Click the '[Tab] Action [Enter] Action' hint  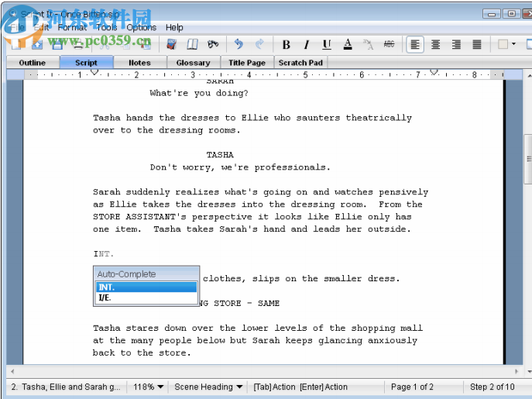[300, 387]
